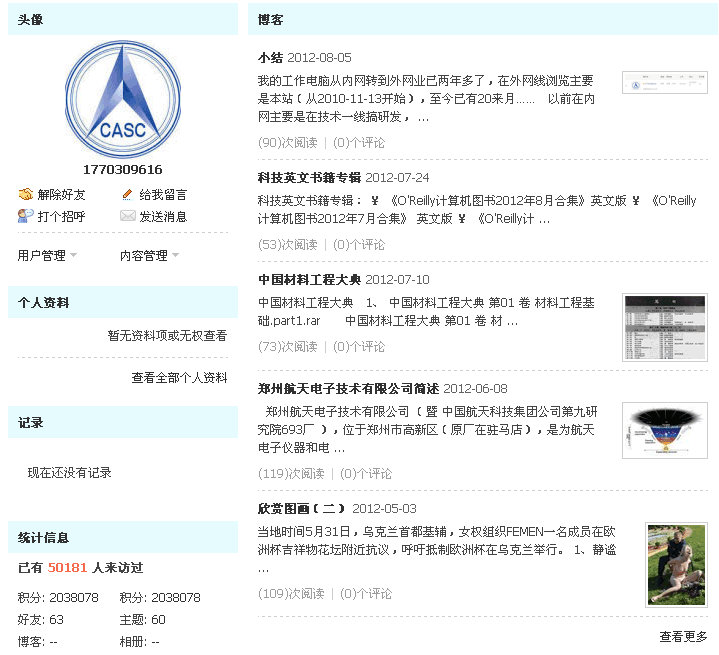The width and height of the screenshot is (719, 655).
Task: Click (0)个评论 under the 小结 post
Action: (x=359, y=143)
